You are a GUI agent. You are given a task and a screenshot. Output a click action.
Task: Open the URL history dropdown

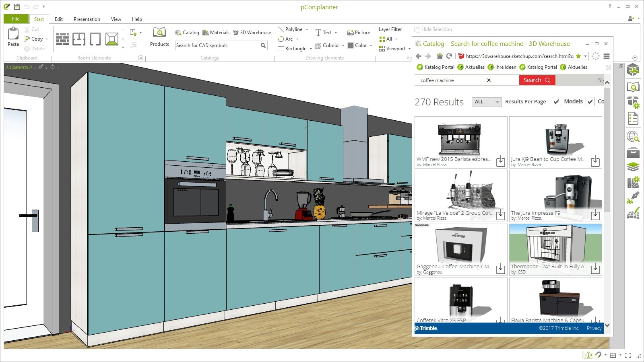tap(585, 56)
